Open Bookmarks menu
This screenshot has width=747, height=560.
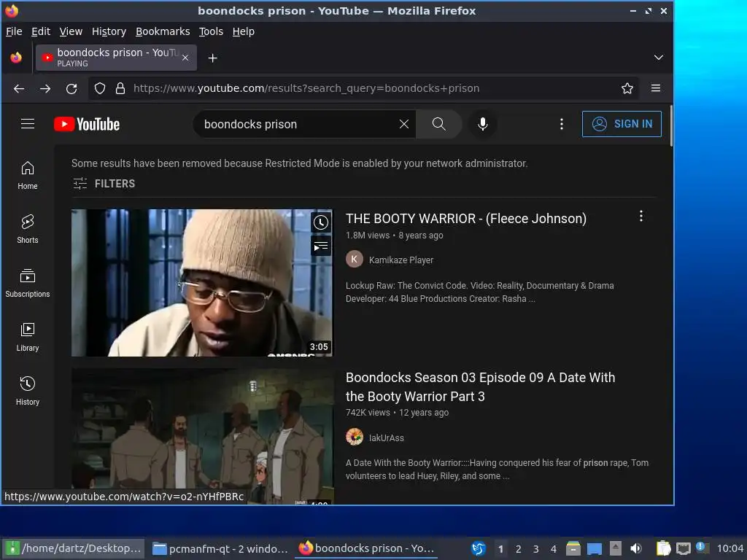(163, 31)
